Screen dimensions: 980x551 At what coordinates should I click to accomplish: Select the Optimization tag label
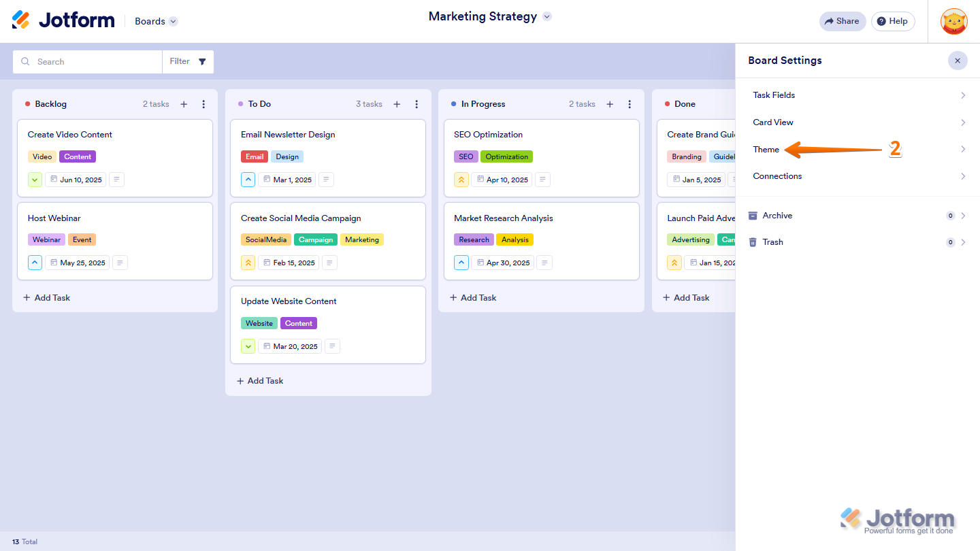coord(506,156)
